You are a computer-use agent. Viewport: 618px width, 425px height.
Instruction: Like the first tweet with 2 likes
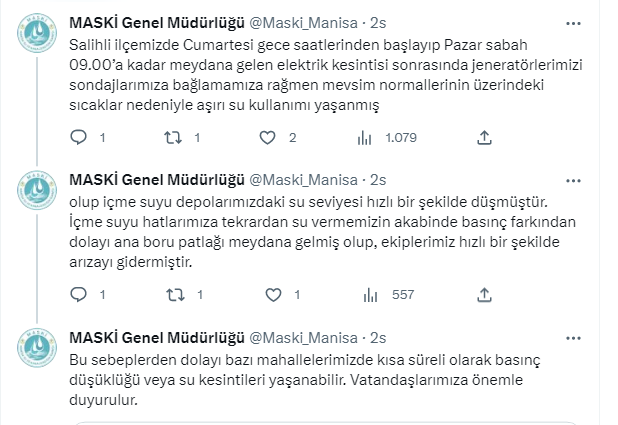[x=267, y=138]
